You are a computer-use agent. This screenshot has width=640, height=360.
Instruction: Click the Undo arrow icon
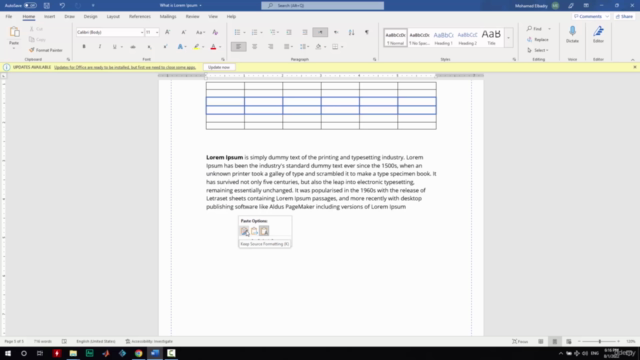coord(62,5)
